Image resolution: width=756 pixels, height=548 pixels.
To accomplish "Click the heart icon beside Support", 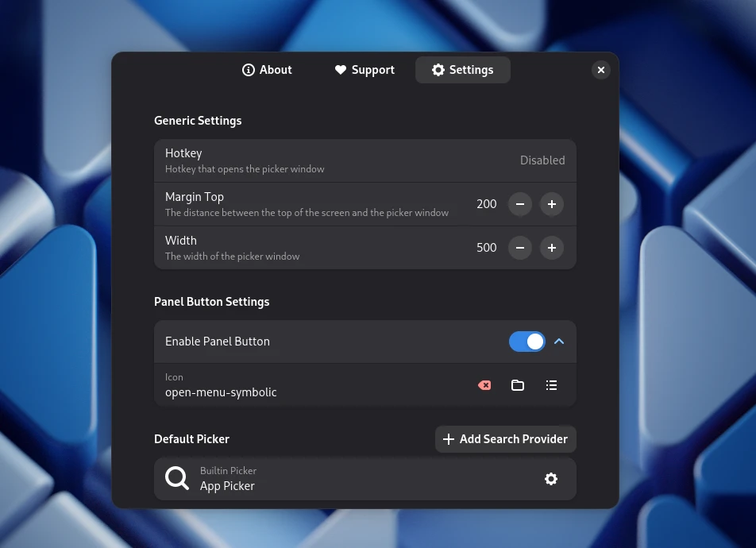I will click(340, 70).
